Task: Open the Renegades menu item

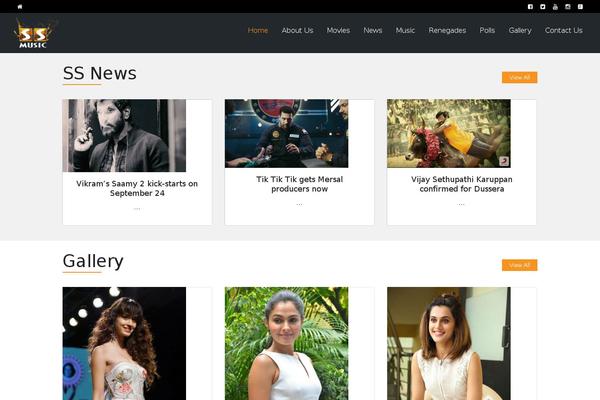Action: coord(447,30)
